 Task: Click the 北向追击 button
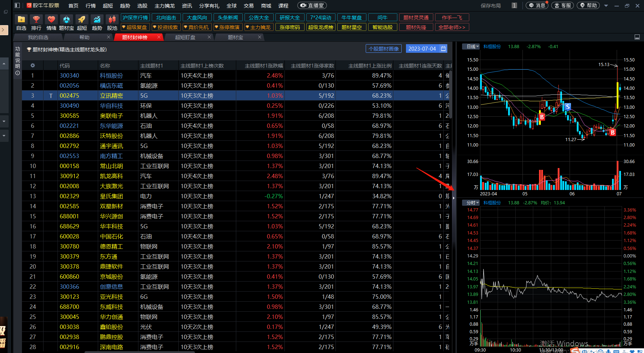pyautogui.click(x=166, y=18)
